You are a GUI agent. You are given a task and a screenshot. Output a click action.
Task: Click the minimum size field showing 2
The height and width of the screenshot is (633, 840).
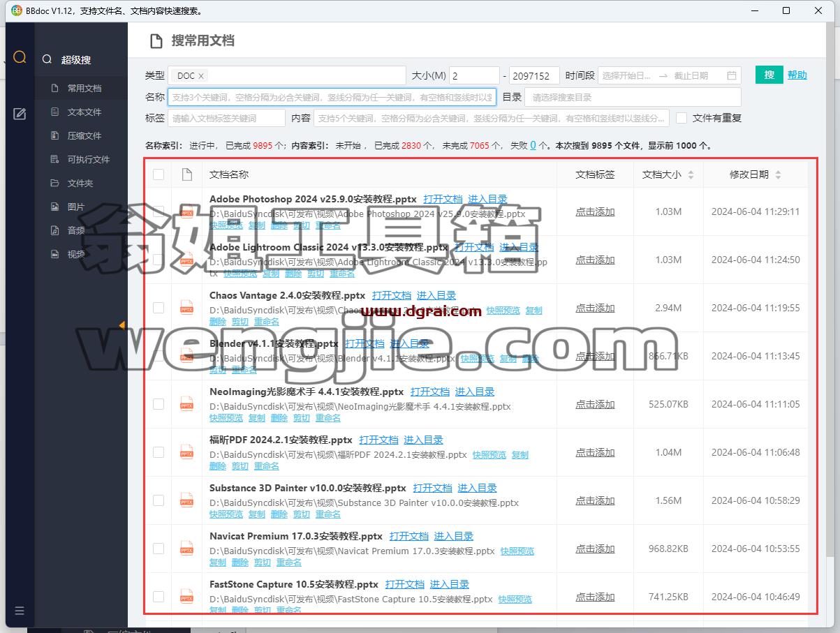474,75
